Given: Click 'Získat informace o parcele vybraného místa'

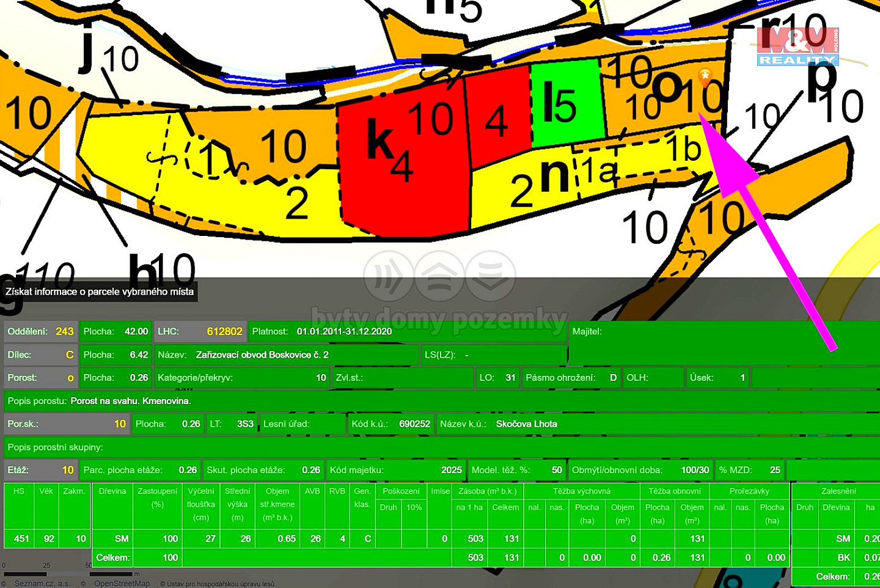Looking at the screenshot, I should click(100, 292).
